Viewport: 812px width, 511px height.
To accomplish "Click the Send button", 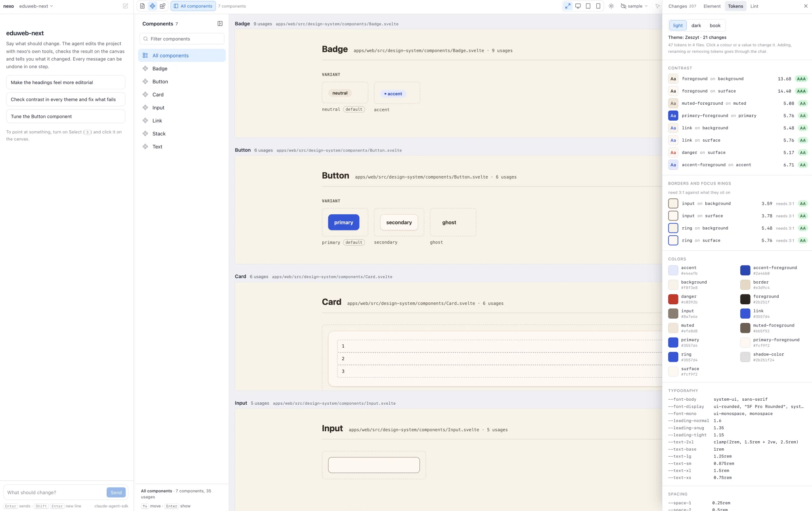I will [116, 493].
